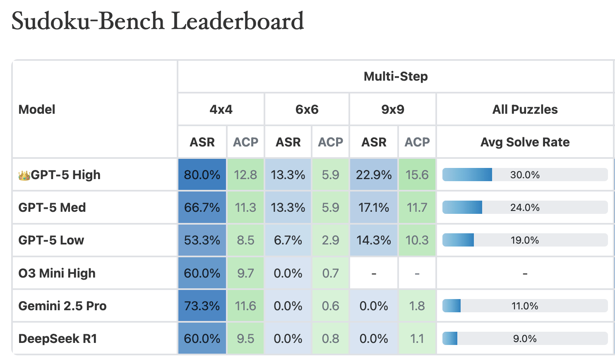Select the Model column header
Viewport: 615px width, 364px height.
click(x=37, y=109)
